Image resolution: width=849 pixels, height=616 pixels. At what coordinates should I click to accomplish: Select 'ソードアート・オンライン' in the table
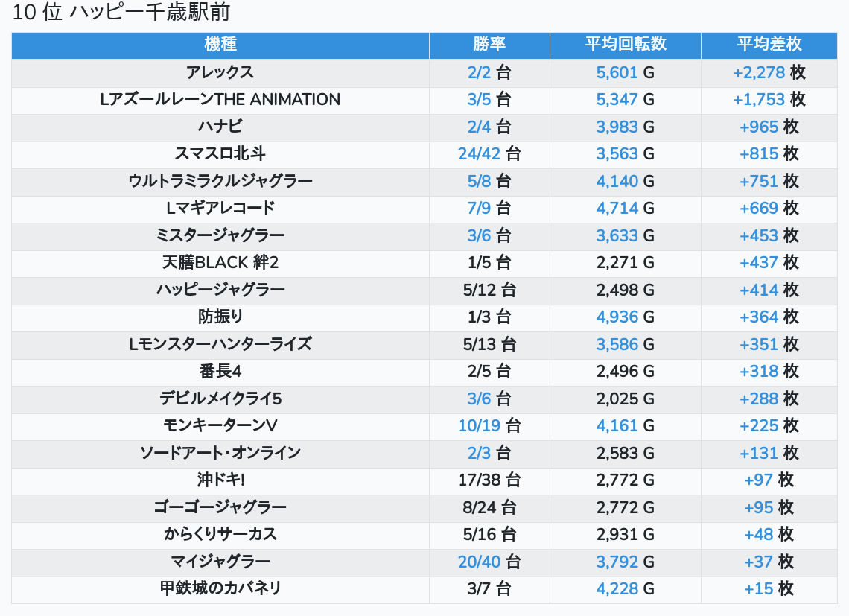(x=220, y=453)
